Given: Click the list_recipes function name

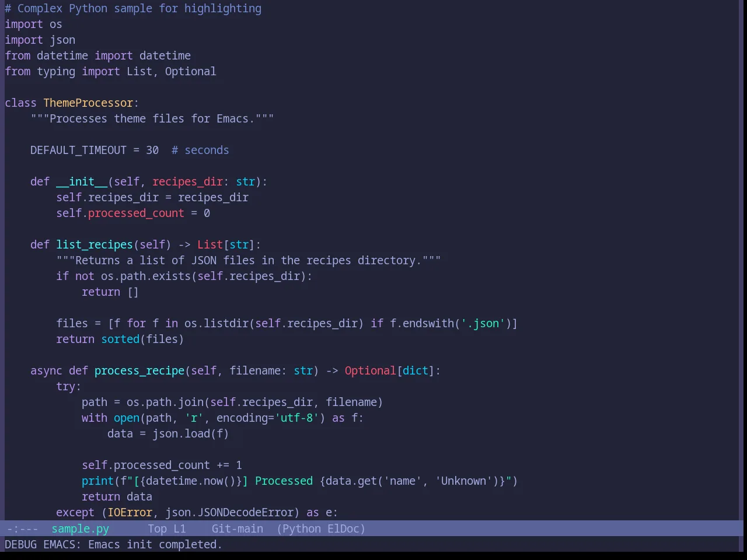Looking at the screenshot, I should [x=95, y=244].
